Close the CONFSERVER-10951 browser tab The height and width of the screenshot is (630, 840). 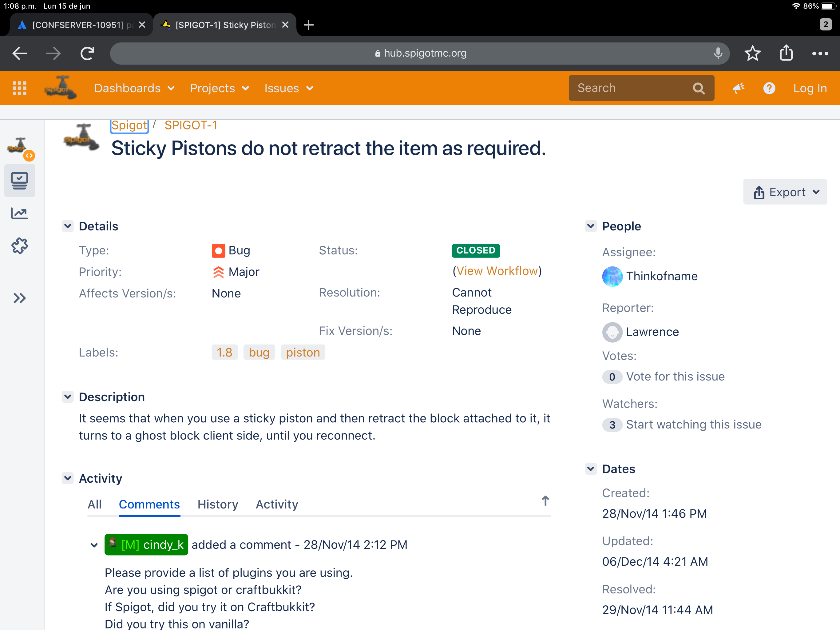pos(142,25)
